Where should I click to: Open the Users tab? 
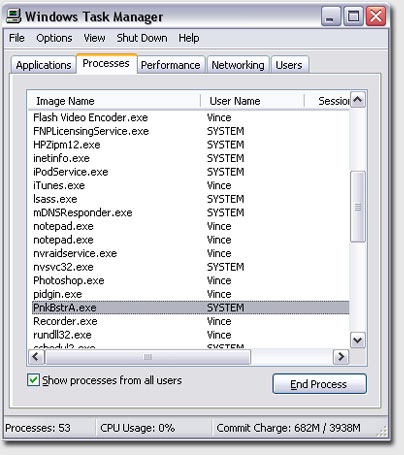coord(289,65)
